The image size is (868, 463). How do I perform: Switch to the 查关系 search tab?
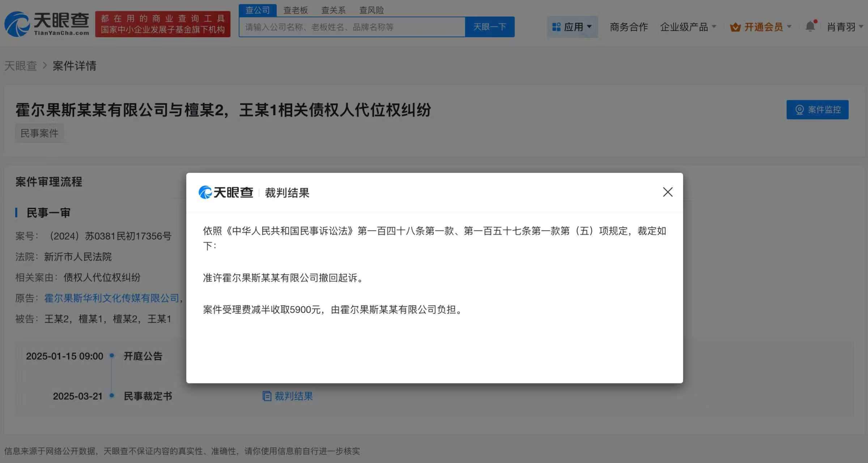pyautogui.click(x=333, y=10)
